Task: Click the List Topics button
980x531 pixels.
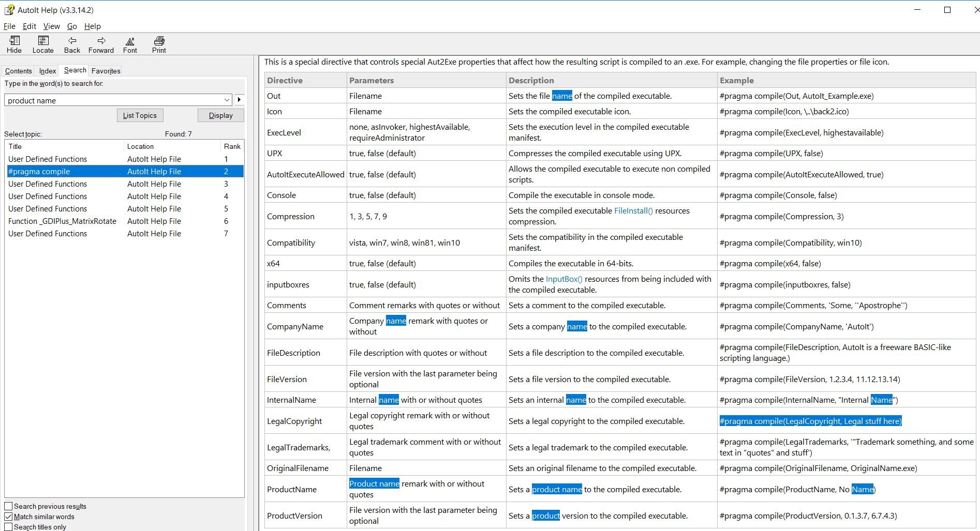Action: (x=140, y=115)
